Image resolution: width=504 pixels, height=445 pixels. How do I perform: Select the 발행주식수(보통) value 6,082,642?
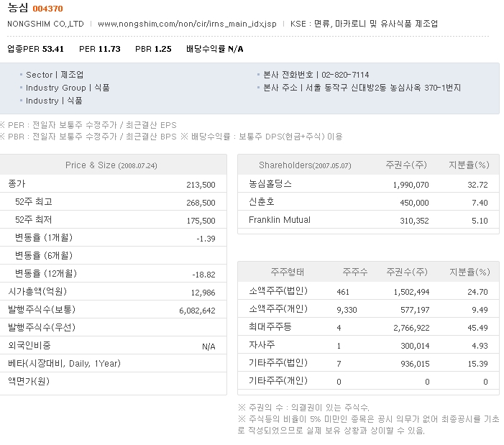point(197,311)
